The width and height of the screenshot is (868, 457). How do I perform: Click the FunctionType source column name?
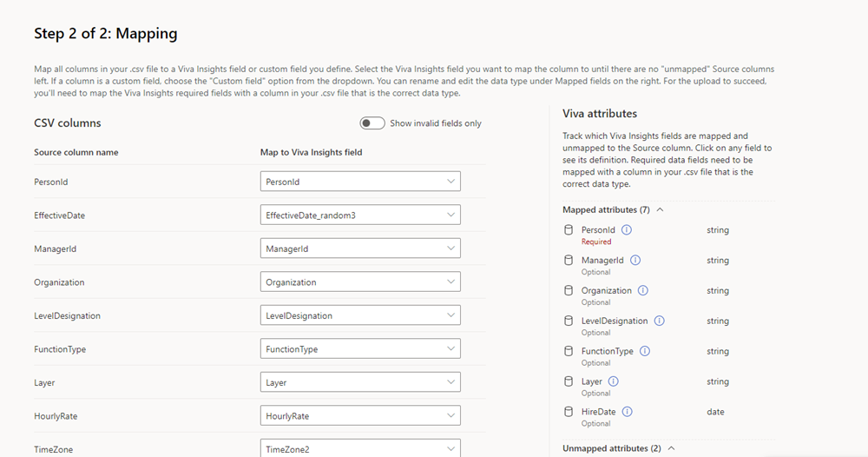tap(60, 349)
